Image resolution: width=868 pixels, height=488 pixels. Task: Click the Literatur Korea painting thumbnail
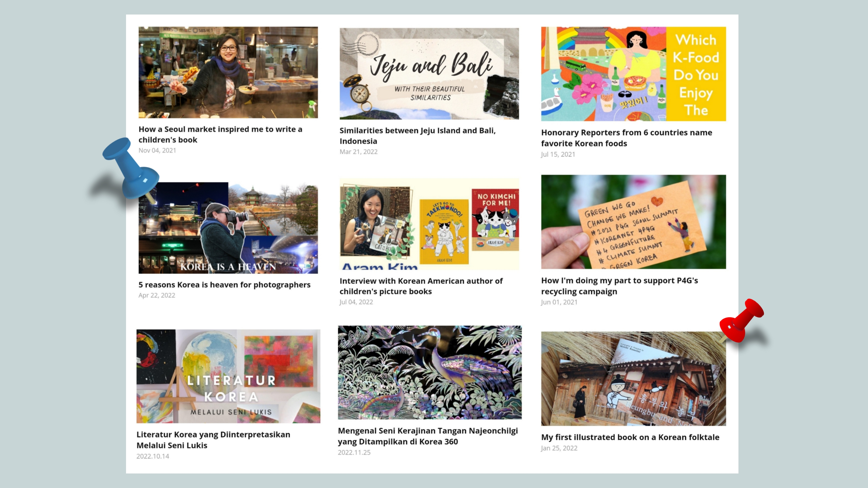(228, 376)
